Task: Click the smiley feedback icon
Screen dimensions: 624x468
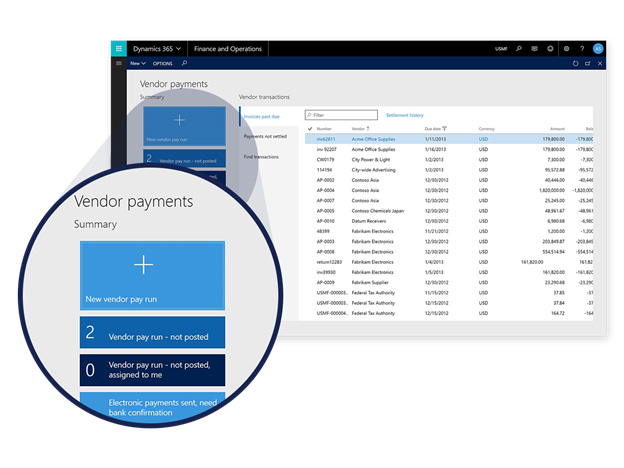Action: [550, 49]
